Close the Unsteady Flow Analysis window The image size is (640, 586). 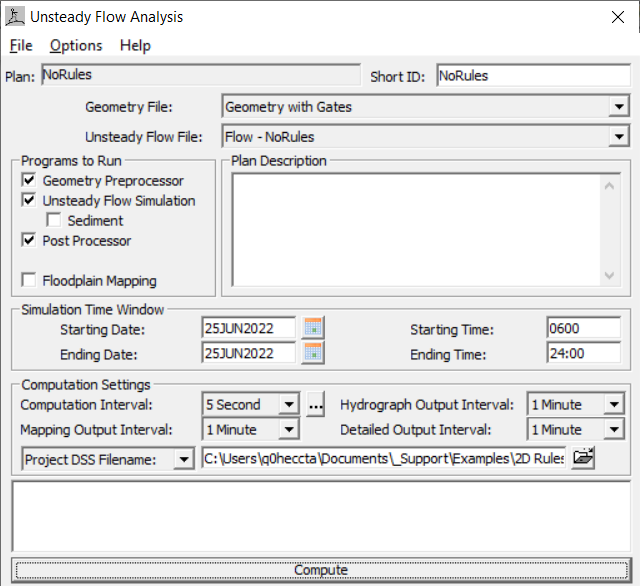click(617, 17)
